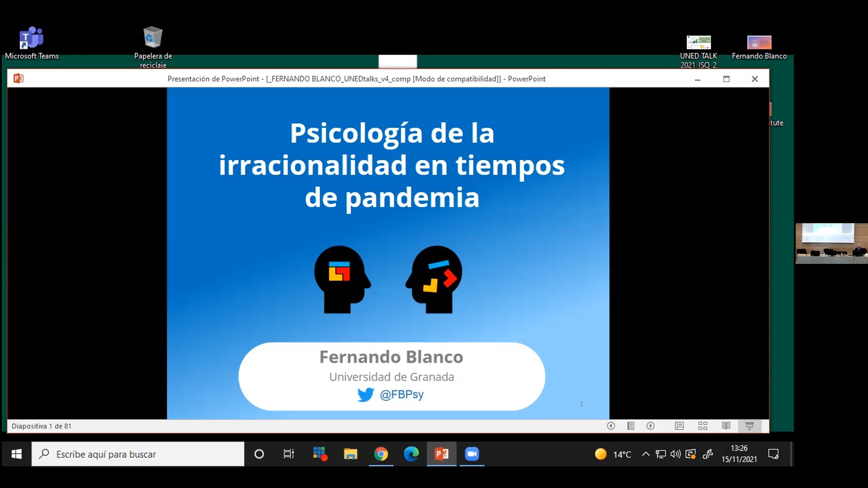The image size is (868, 488).
Task: Open Google Chrome from taskbar
Action: click(381, 454)
